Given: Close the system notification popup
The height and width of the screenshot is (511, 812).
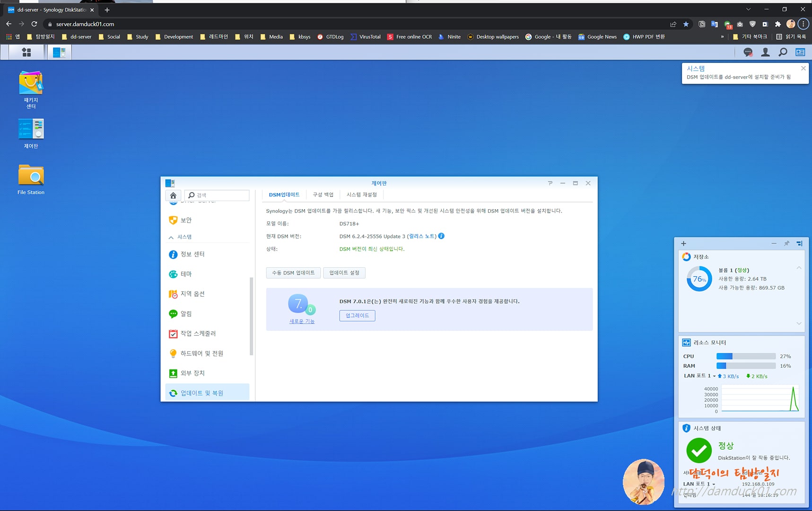Looking at the screenshot, I should tap(803, 68).
